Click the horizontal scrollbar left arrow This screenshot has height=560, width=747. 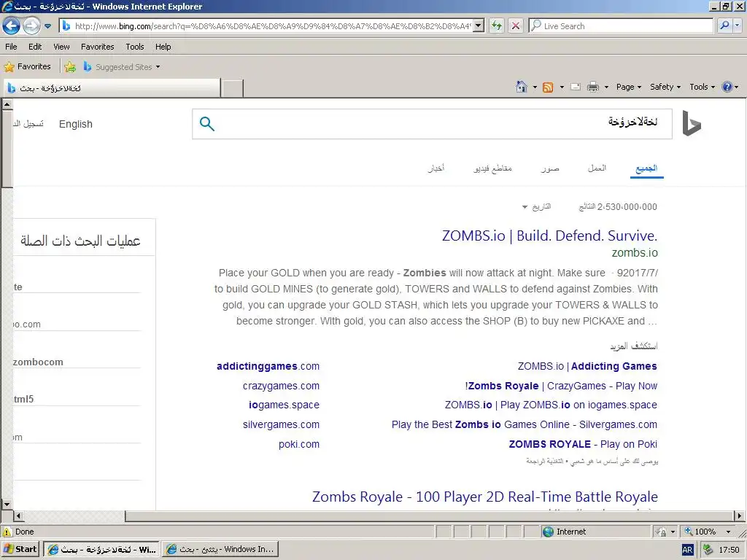click(18, 516)
